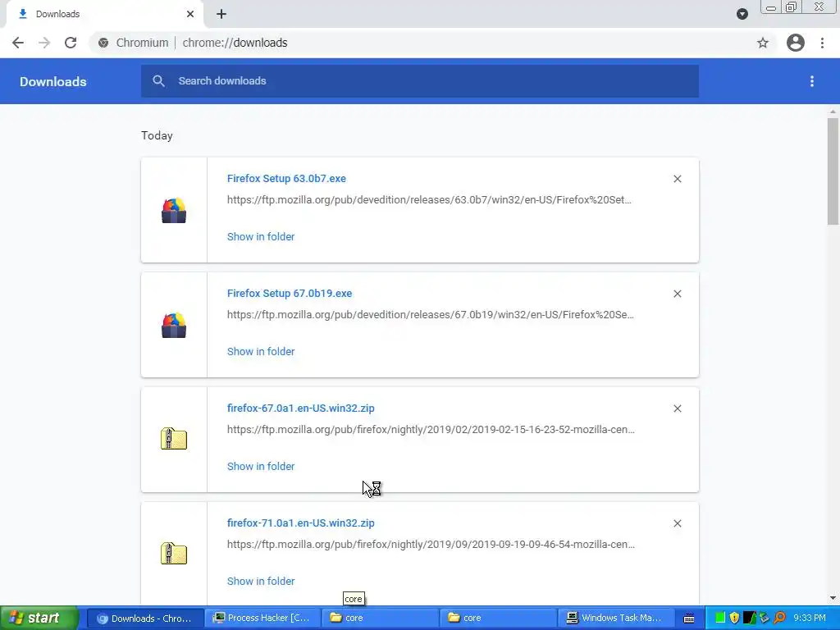The image size is (840, 630).
Task: Show firefox-71.0a1 zip in folder
Action: tap(261, 582)
